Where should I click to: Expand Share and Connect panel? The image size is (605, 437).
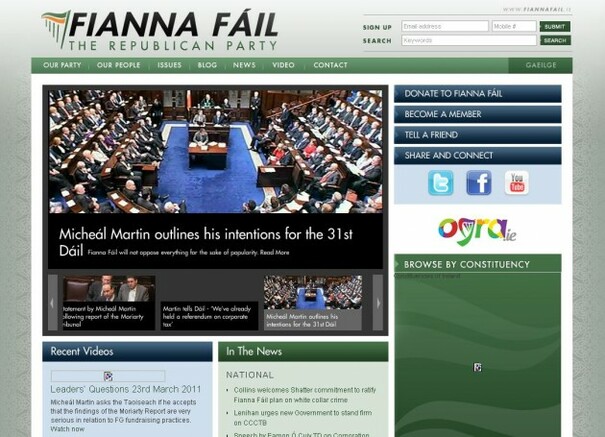tap(478, 156)
